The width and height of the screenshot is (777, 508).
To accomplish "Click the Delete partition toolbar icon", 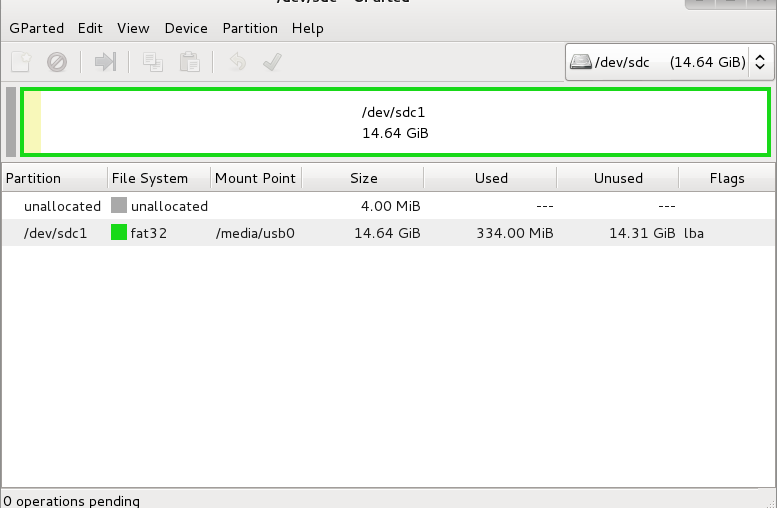I will tap(57, 62).
